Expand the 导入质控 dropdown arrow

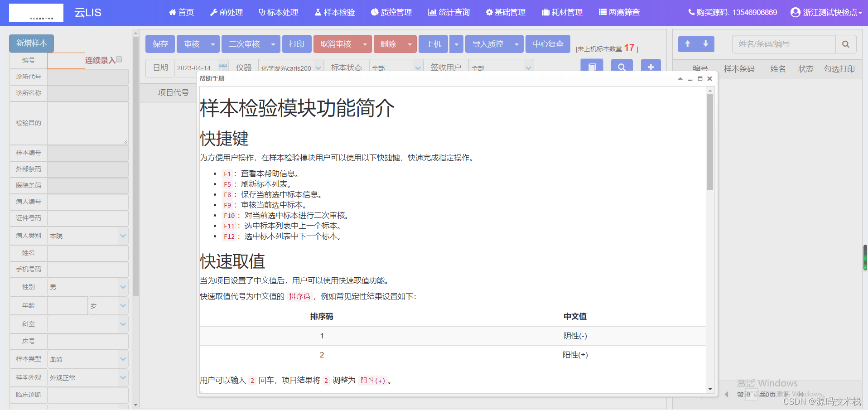pyautogui.click(x=517, y=44)
